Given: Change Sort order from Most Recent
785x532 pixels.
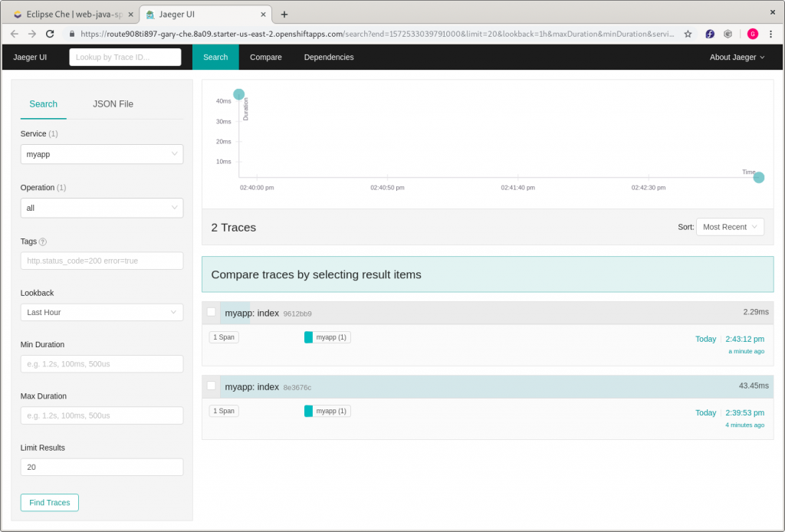Looking at the screenshot, I should tap(729, 227).
